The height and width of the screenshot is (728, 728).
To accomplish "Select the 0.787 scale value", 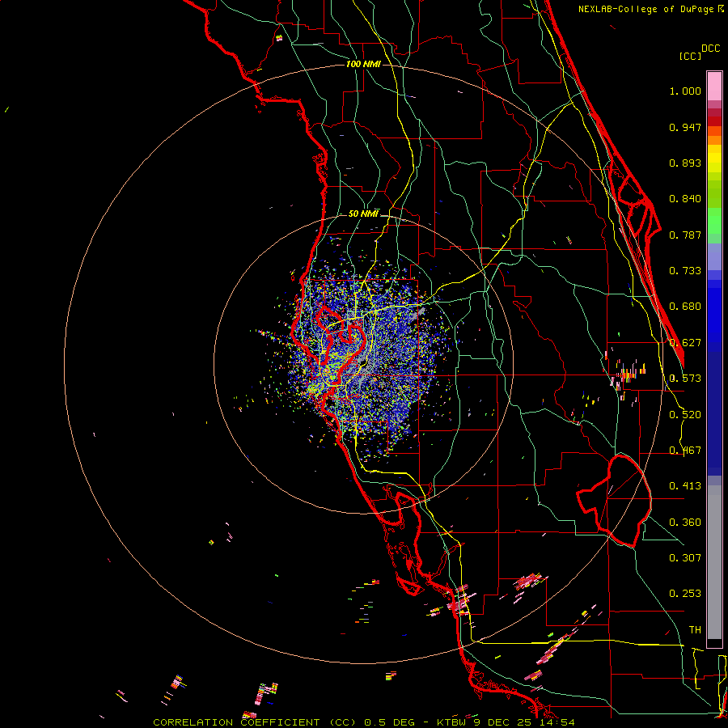I will (685, 235).
